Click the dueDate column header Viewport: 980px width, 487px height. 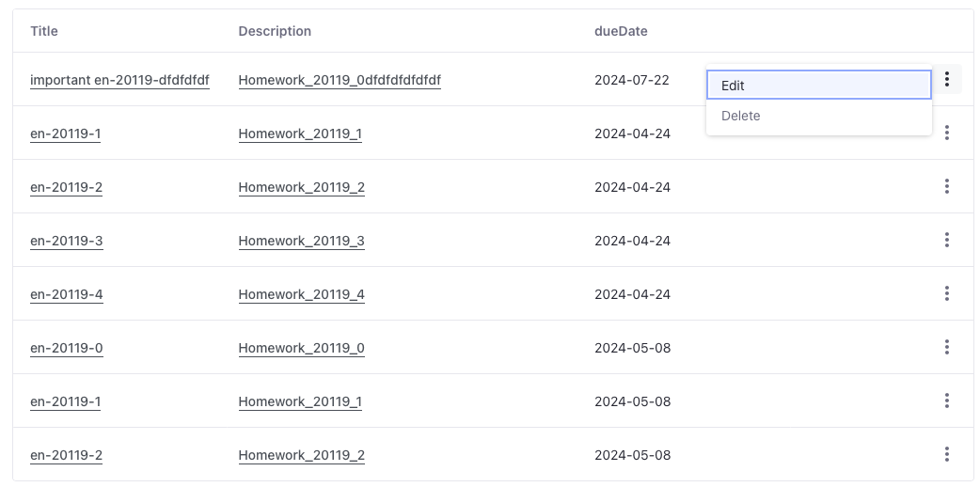pyautogui.click(x=621, y=31)
